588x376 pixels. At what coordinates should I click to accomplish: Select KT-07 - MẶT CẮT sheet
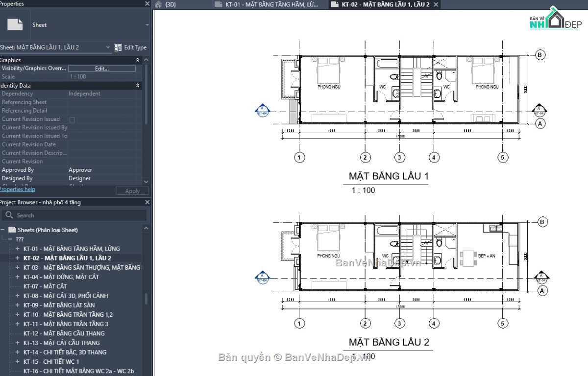coord(45,286)
